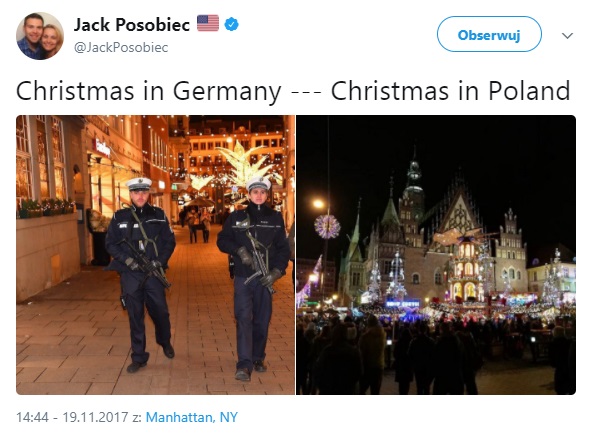Open the Manhattan, NY location link
This screenshot has width=613, height=438.
pos(192,417)
